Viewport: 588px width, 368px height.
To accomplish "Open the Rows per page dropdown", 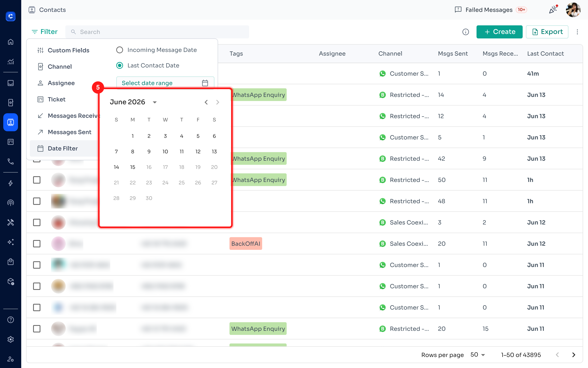I will pyautogui.click(x=478, y=355).
